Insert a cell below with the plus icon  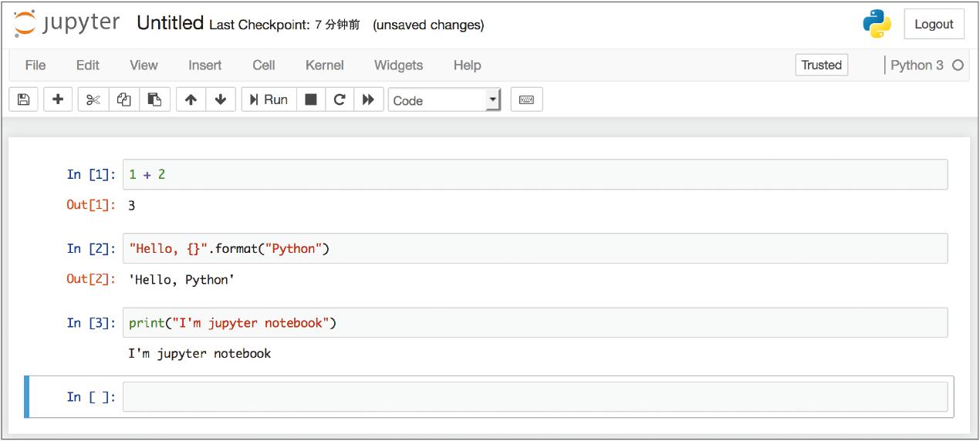[x=58, y=99]
